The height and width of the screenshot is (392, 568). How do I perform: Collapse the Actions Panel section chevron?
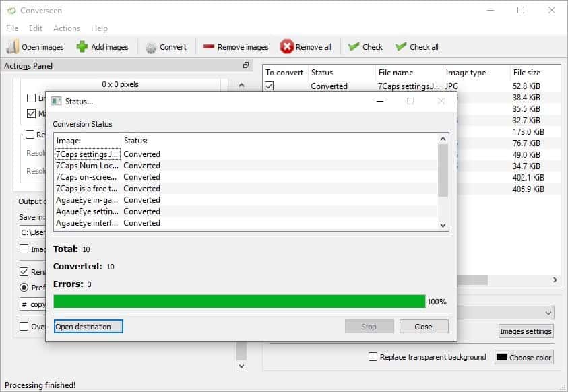241,84
